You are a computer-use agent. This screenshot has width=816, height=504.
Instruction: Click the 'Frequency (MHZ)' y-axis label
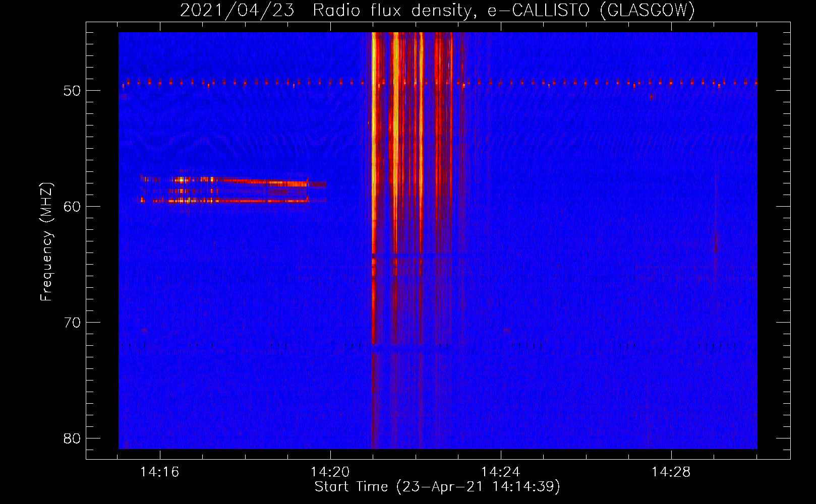[46, 242]
